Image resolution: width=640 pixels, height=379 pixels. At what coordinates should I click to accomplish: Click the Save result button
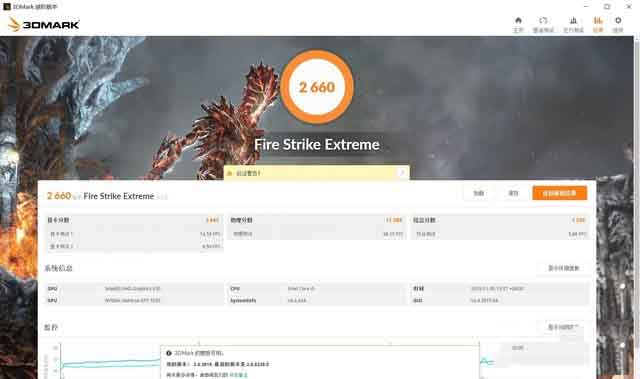[513, 193]
